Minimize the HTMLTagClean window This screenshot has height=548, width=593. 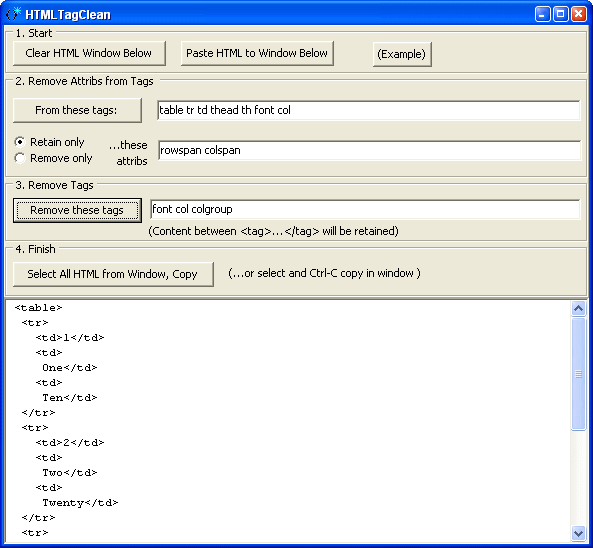tap(543, 14)
